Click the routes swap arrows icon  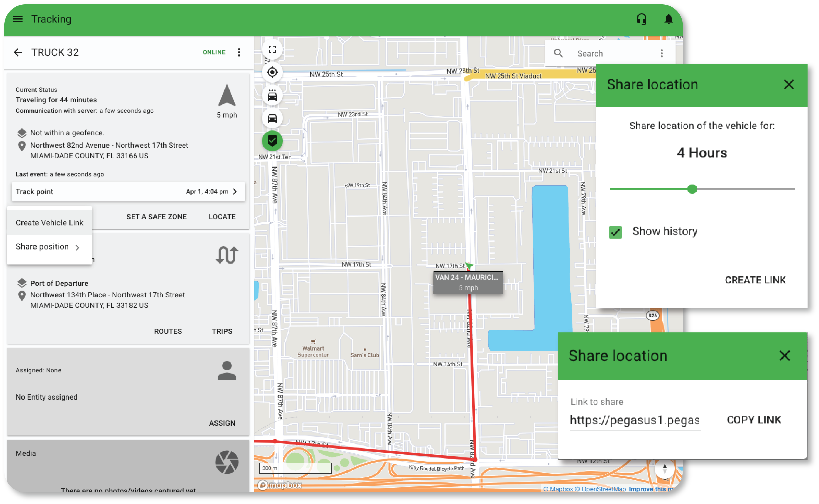(x=227, y=255)
